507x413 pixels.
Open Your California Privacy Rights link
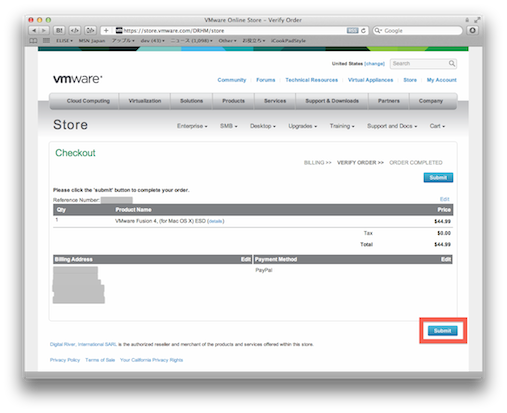pos(152,360)
